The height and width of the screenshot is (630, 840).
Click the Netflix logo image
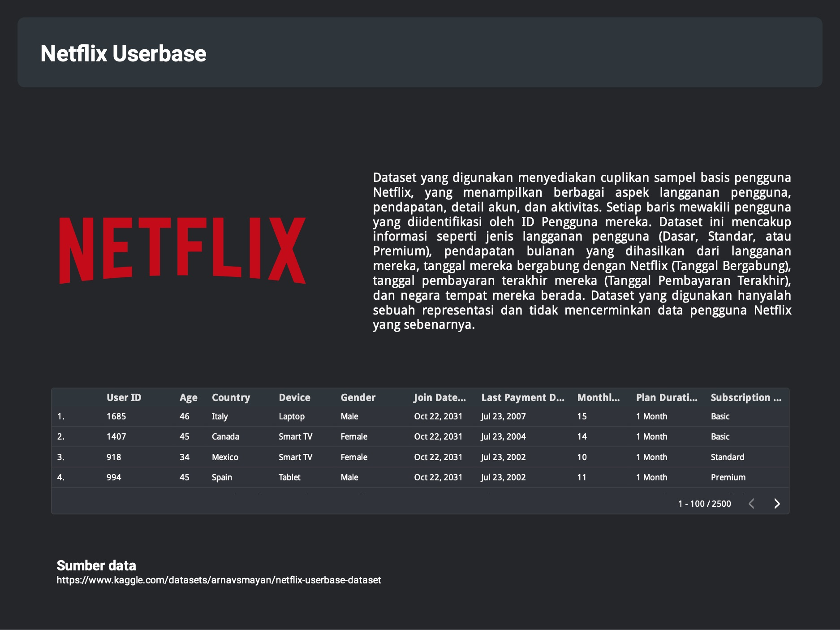click(182, 250)
